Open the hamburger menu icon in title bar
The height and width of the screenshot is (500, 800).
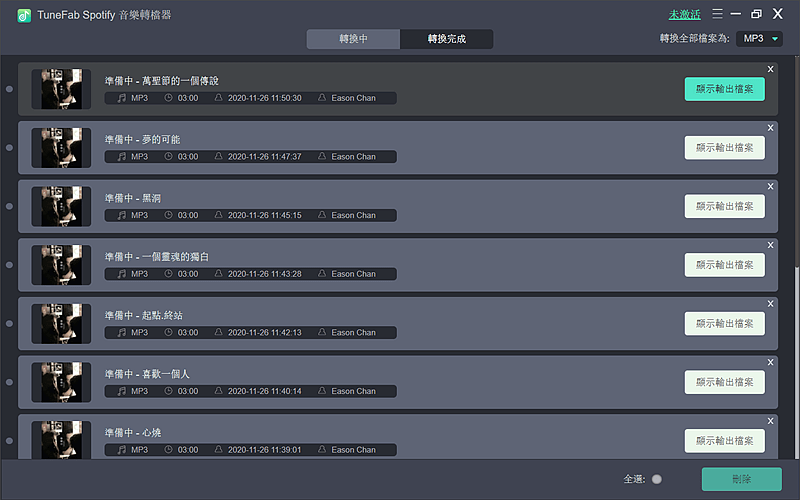(717, 14)
